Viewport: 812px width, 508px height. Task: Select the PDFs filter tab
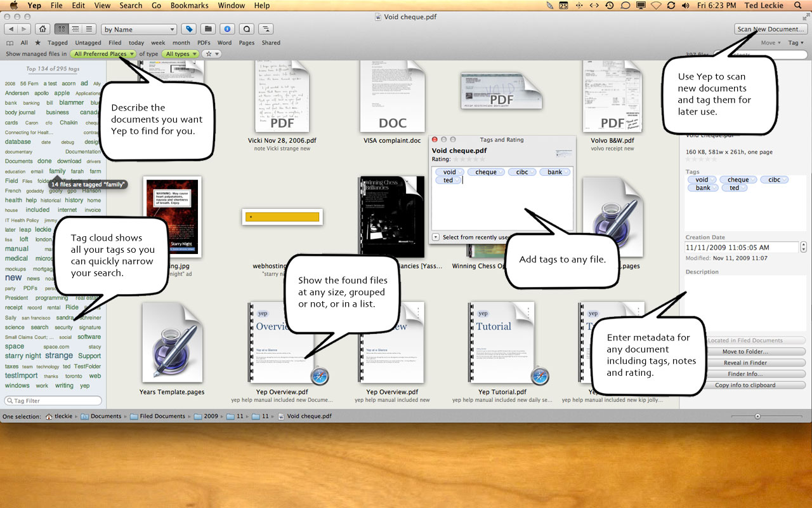tap(204, 43)
